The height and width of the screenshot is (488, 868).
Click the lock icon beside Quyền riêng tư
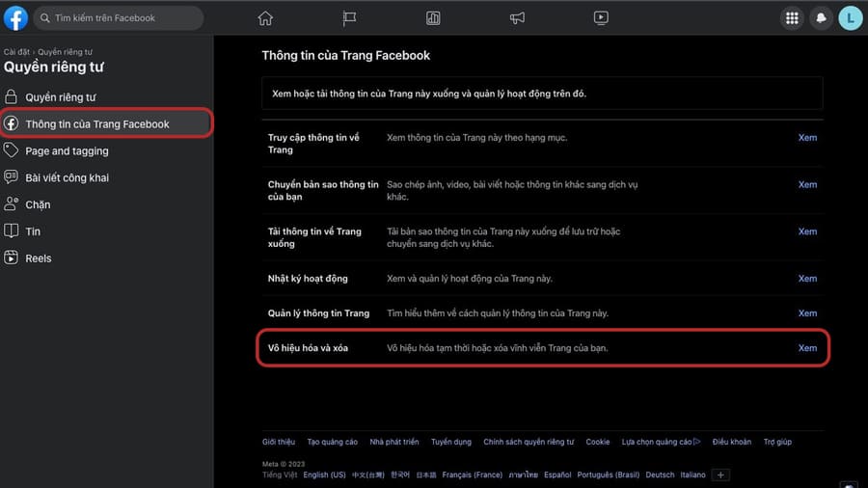pos(11,96)
